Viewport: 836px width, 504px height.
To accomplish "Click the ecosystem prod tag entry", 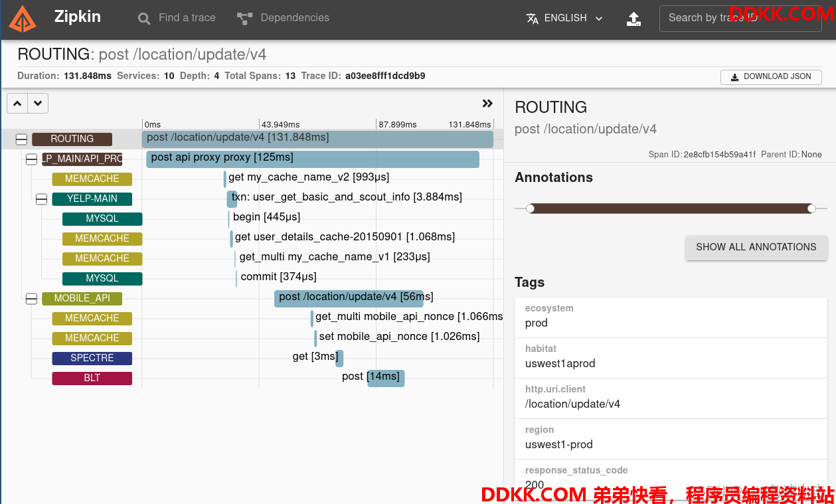I will coord(671,317).
